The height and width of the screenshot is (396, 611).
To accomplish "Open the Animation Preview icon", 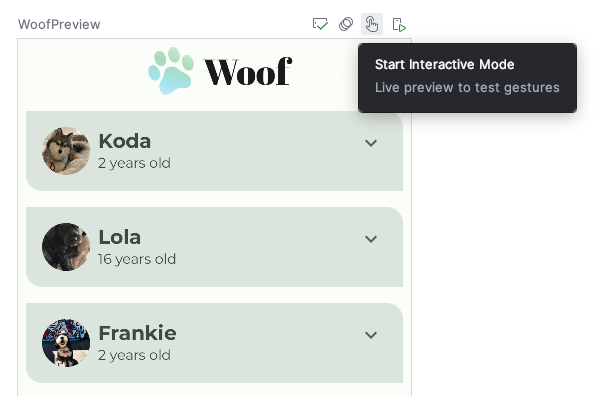I will point(346,24).
